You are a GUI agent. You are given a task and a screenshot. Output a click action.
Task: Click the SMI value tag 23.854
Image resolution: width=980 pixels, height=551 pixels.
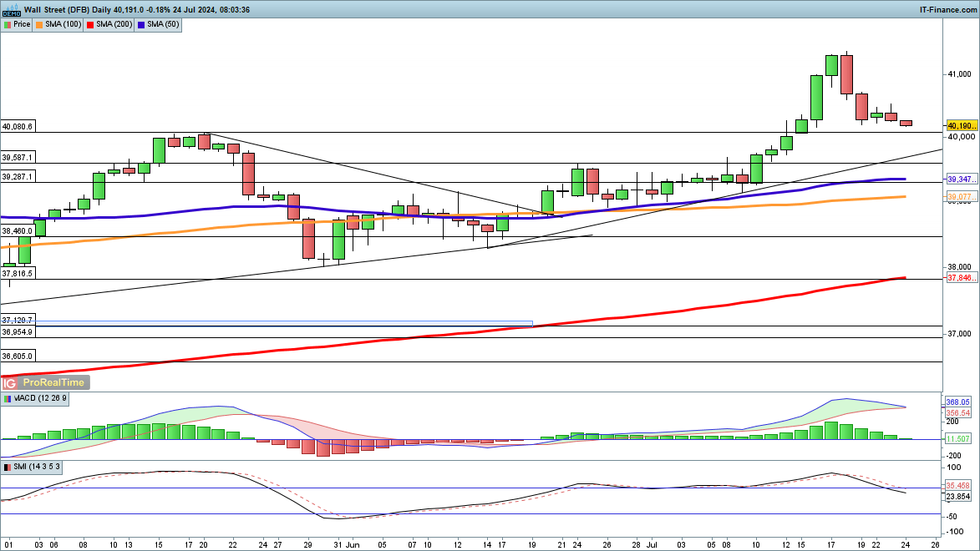(x=957, y=497)
